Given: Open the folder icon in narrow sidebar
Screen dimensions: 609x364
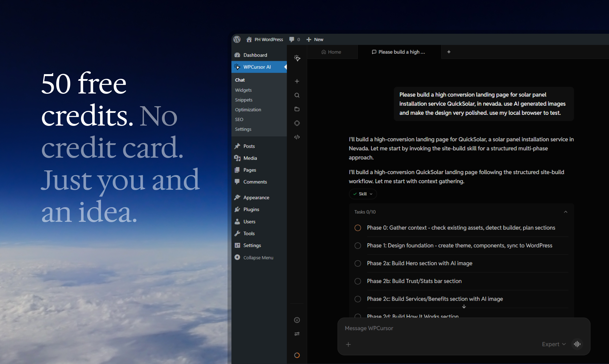Looking at the screenshot, I should pos(297,109).
